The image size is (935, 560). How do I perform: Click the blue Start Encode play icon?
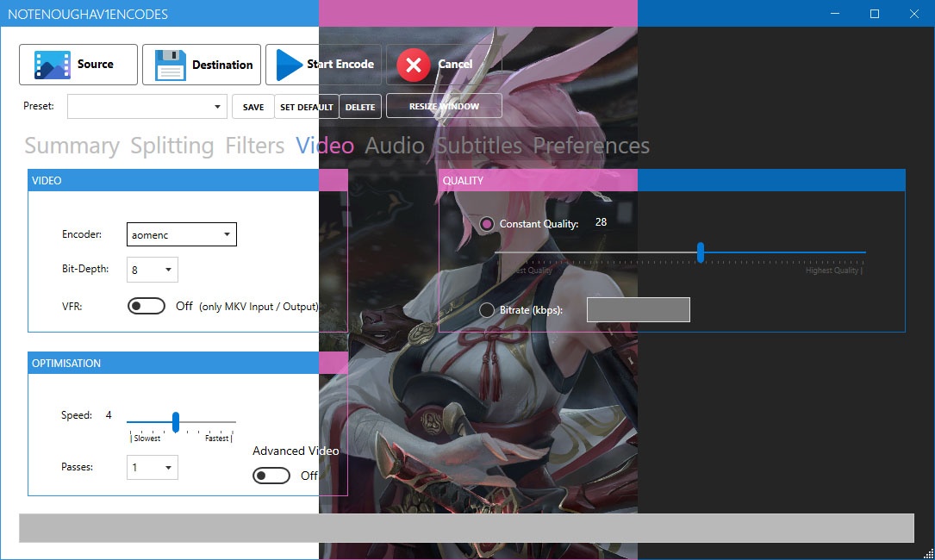[x=290, y=65]
